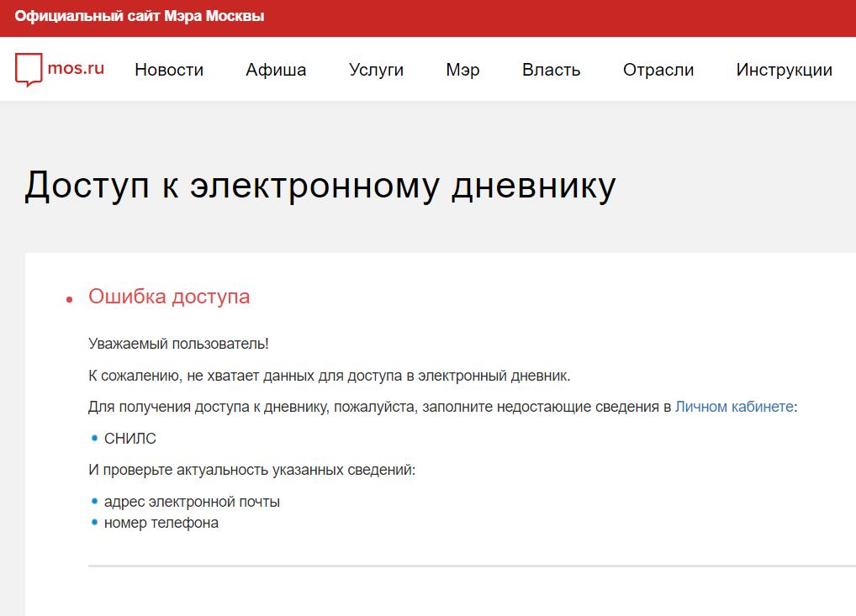Click the red Ошибка доступа heading
The width and height of the screenshot is (856, 616).
tap(169, 297)
